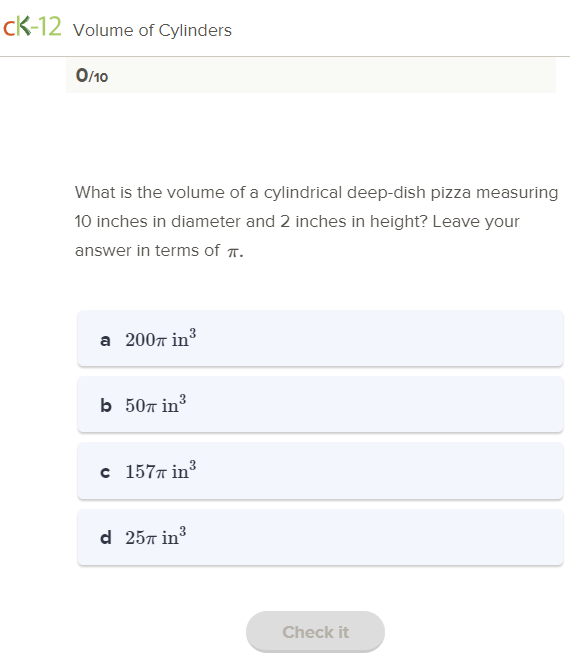Choose answer b, 50π in³

click(320, 404)
